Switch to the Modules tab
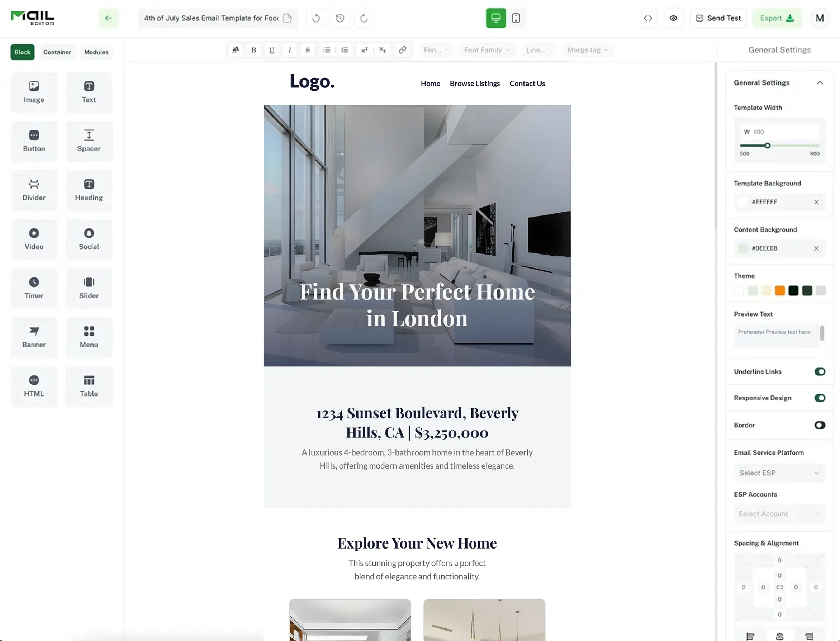 [x=96, y=52]
